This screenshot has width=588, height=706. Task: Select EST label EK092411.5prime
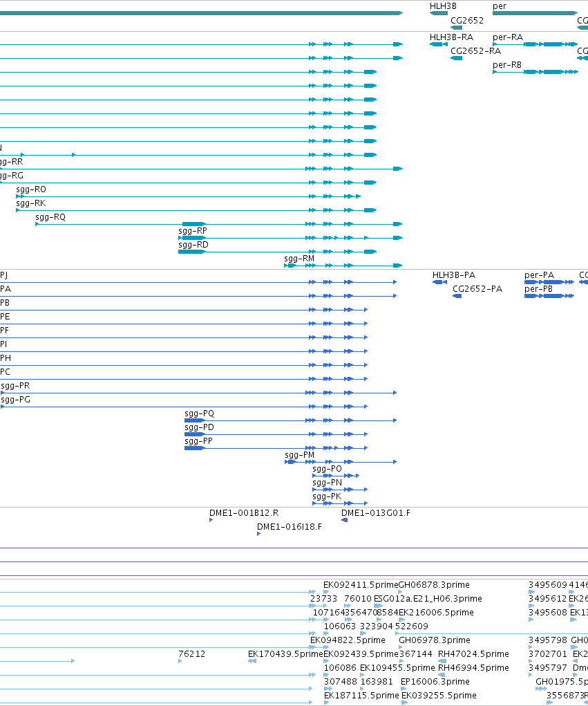pyautogui.click(x=361, y=585)
